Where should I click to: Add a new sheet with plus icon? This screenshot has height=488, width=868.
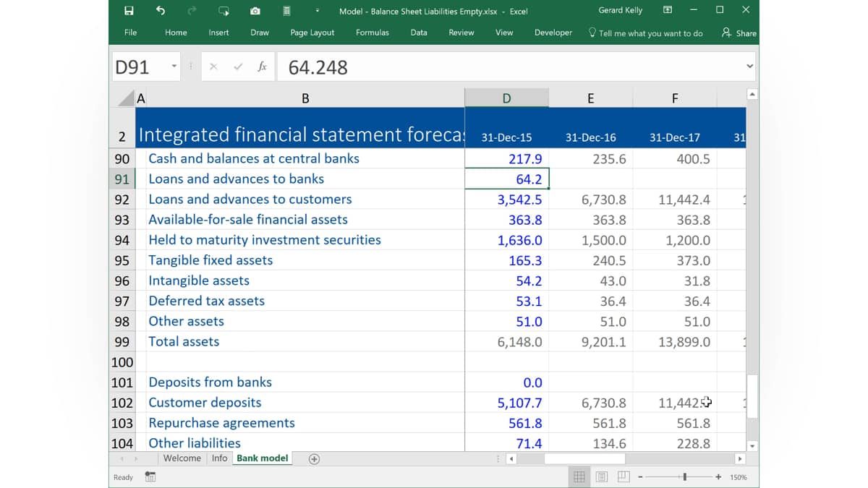coord(314,458)
